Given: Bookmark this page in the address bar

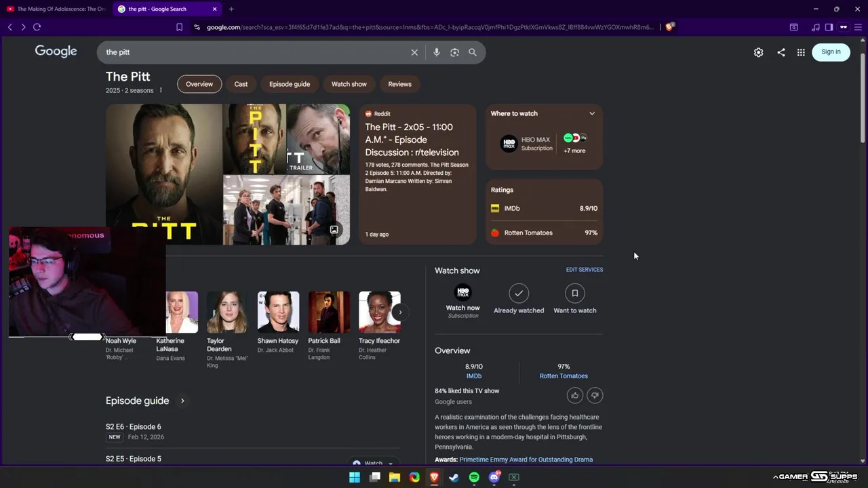Looking at the screenshot, I should pyautogui.click(x=179, y=27).
